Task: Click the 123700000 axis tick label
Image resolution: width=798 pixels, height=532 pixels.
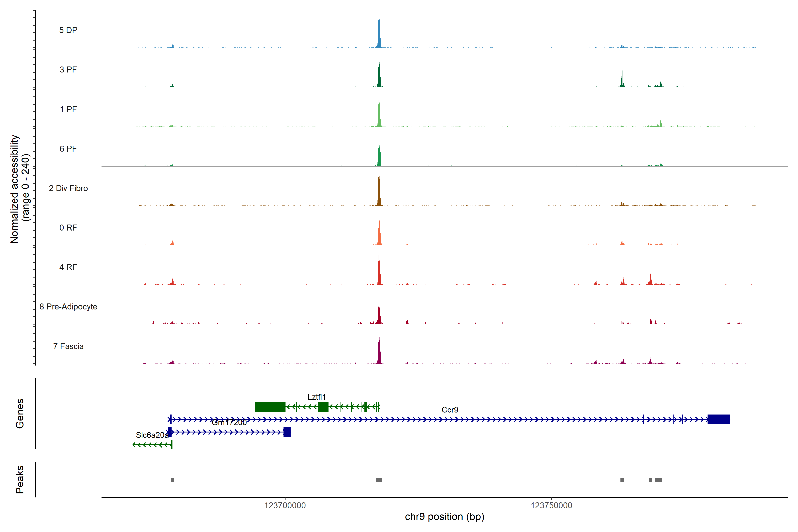Action: tap(285, 506)
